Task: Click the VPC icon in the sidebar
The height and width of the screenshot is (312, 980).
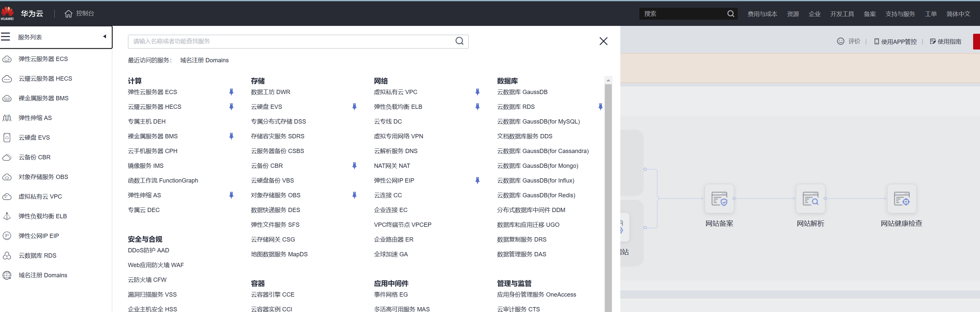Action: pos(7,196)
